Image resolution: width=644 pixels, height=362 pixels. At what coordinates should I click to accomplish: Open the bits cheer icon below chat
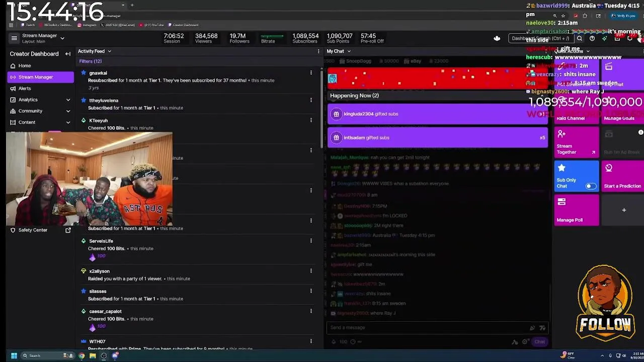pos(333,342)
